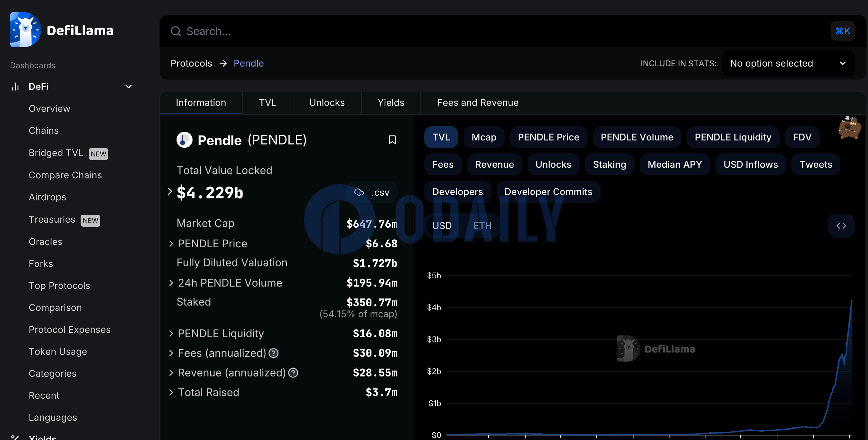Toggle the PENDLE Volume chart metric
The width and height of the screenshot is (868, 440).
pyautogui.click(x=637, y=137)
